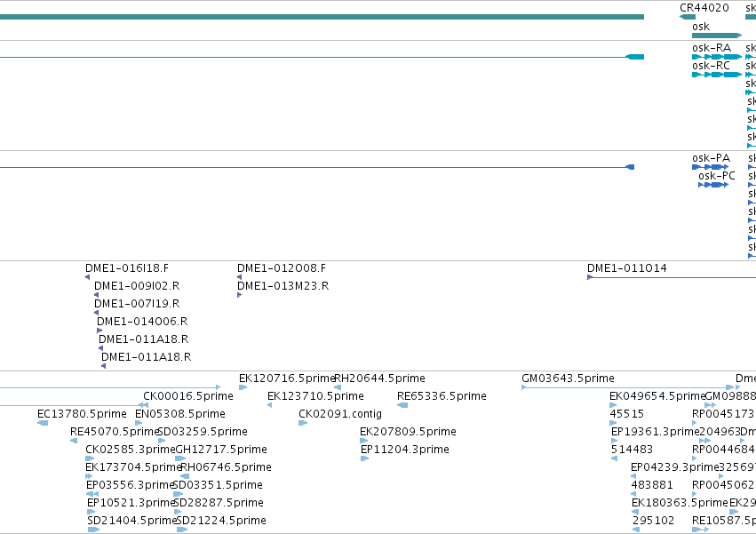
Task: Click the RP0045062 feature label
Action: click(723, 485)
